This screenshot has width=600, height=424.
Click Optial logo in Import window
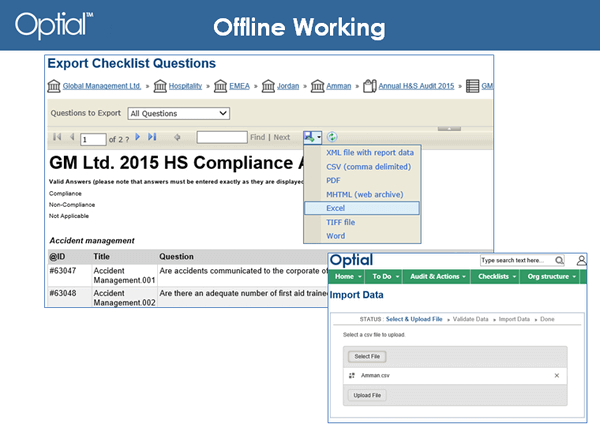351,260
